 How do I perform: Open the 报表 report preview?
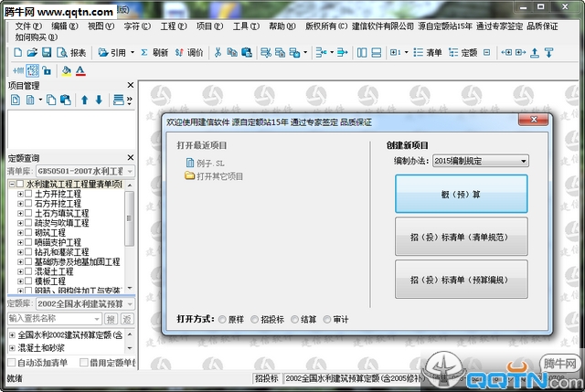71,53
